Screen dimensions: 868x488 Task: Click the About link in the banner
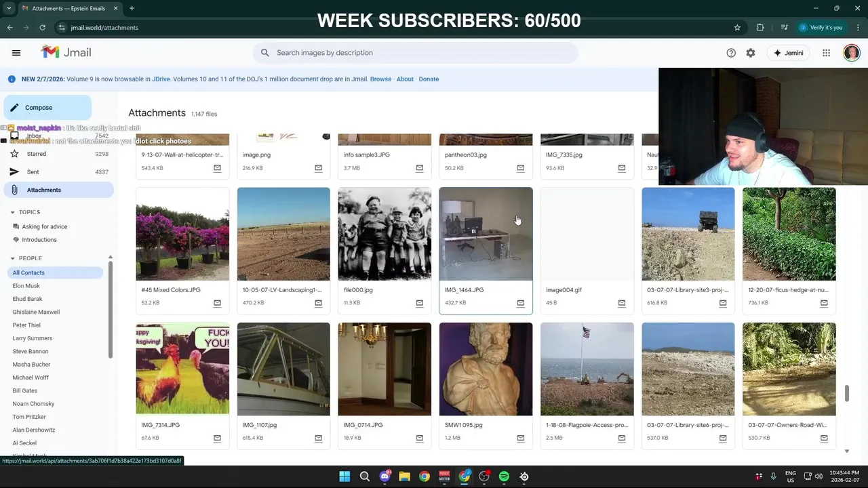coord(405,79)
